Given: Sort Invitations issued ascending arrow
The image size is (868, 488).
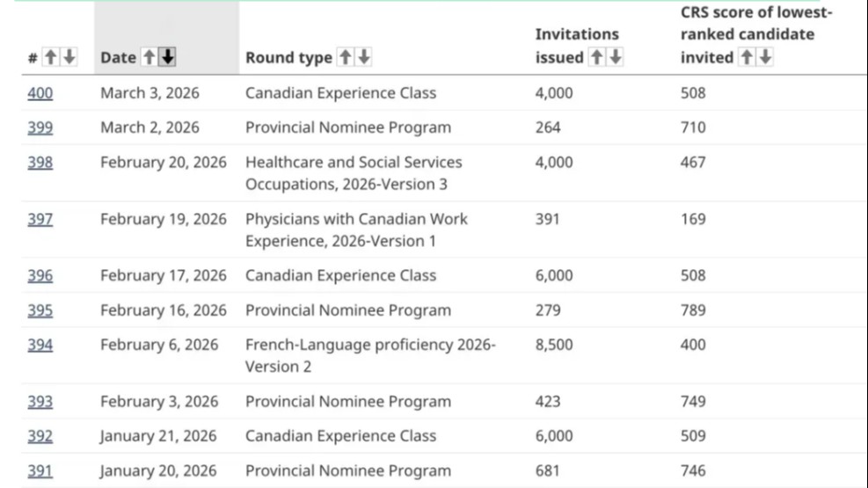Looking at the screenshot, I should pyautogui.click(x=597, y=57).
